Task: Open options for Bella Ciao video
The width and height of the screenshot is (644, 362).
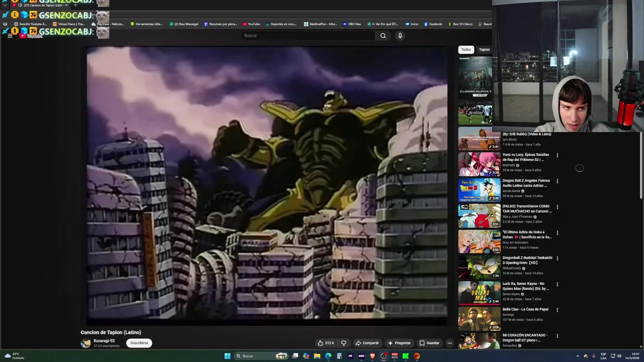Action: [557, 310]
